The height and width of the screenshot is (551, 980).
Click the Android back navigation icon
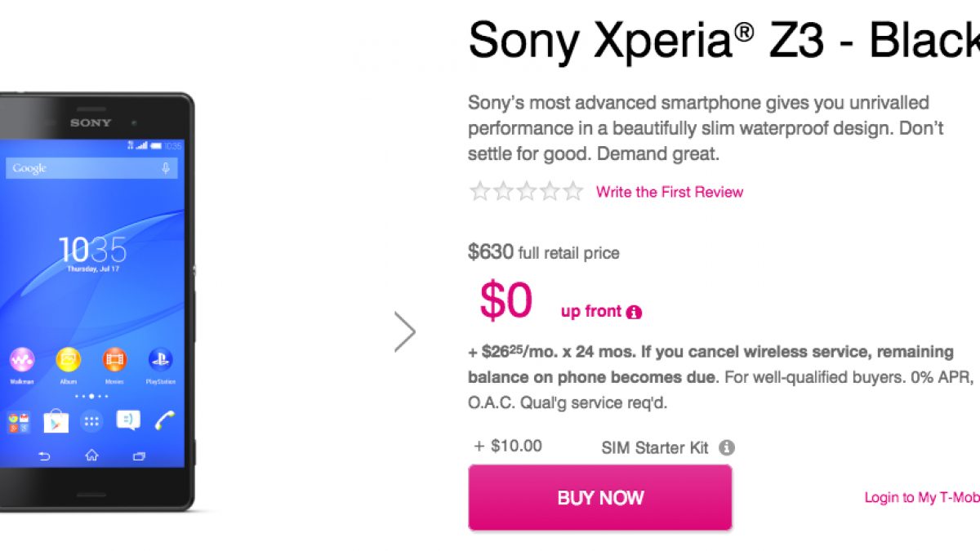click(44, 455)
